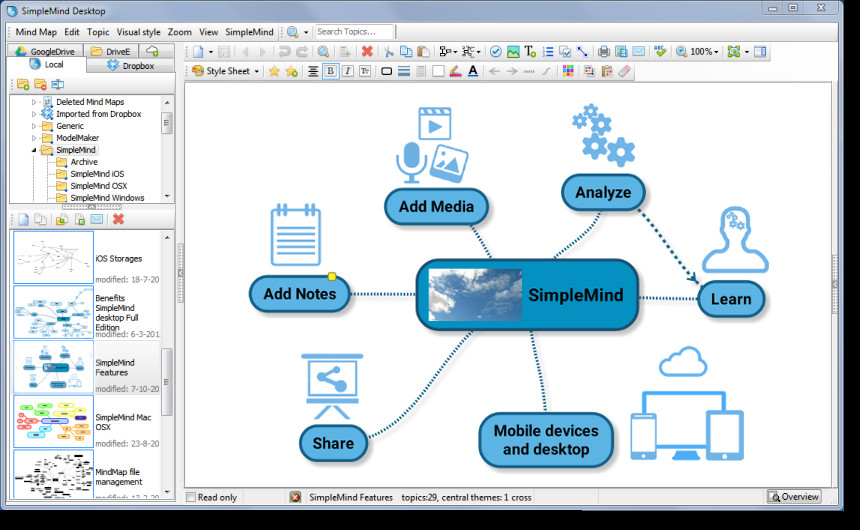Click the eraser clear style icon
Image resolution: width=860 pixels, height=530 pixels.
pos(624,71)
